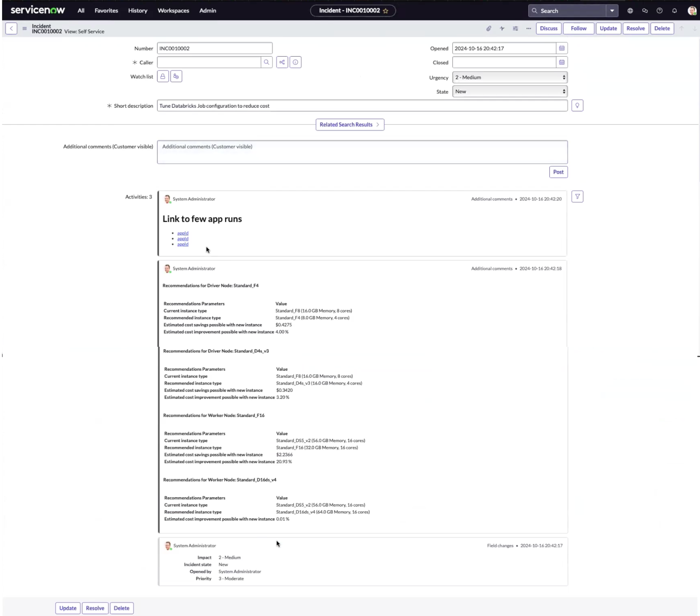The height and width of the screenshot is (616, 700).
Task: Open the first appld link
Action: pos(183,233)
